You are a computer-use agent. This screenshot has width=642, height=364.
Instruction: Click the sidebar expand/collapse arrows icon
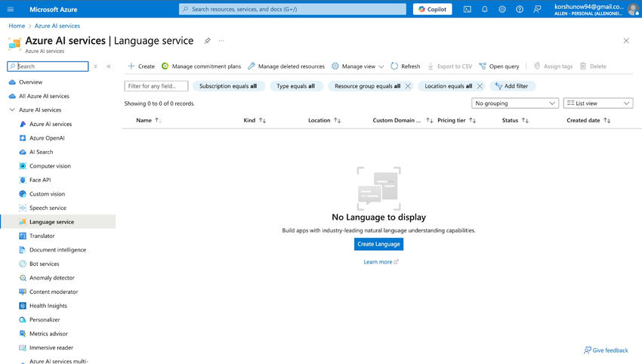coord(95,66)
